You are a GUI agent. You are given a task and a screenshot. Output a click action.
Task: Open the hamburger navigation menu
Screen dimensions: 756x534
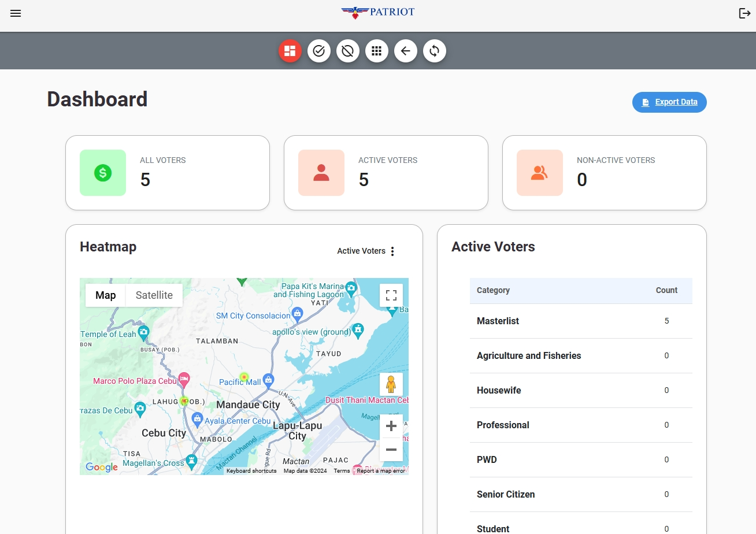[16, 13]
